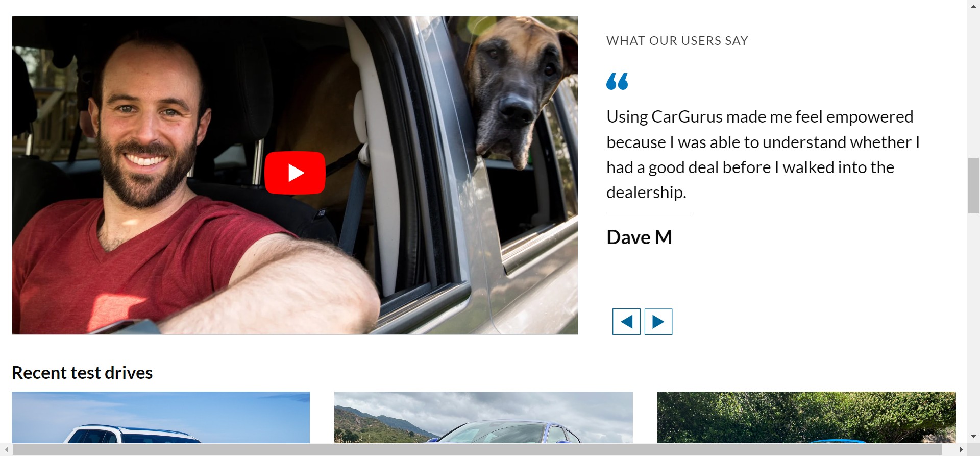Click the WHAT OUR USERS SAY heading
This screenshot has width=980, height=456.
click(677, 41)
